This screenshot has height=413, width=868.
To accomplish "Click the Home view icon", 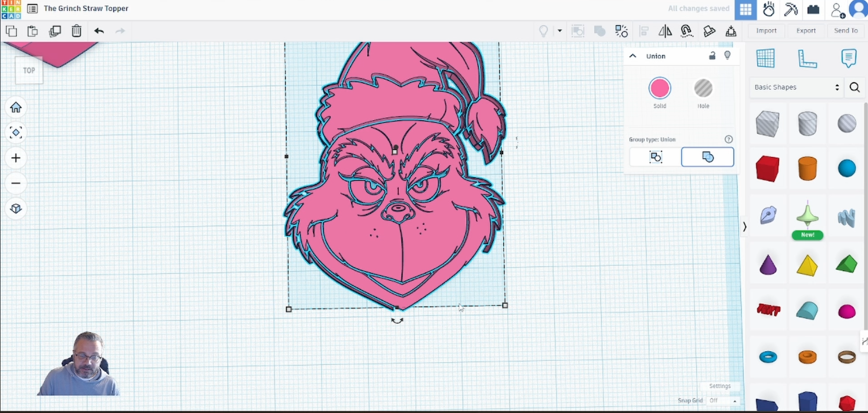I will [x=16, y=108].
